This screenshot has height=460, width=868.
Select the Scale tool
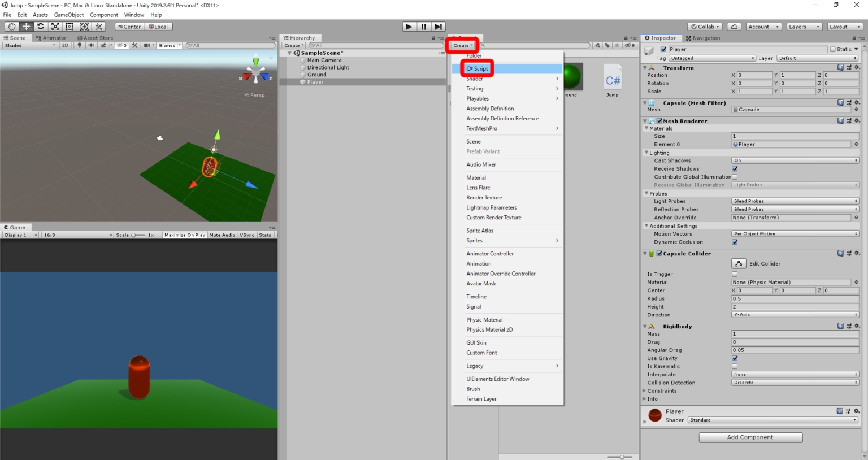tap(54, 27)
